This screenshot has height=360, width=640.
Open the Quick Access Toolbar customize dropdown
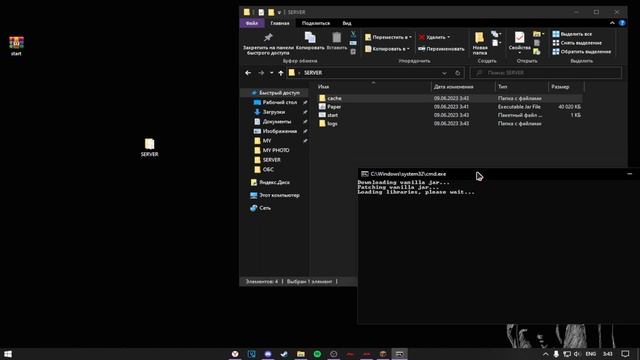[279, 12]
